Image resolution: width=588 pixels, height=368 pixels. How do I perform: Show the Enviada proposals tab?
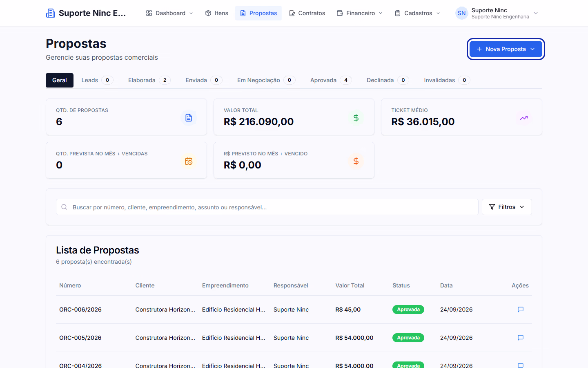(x=204, y=80)
